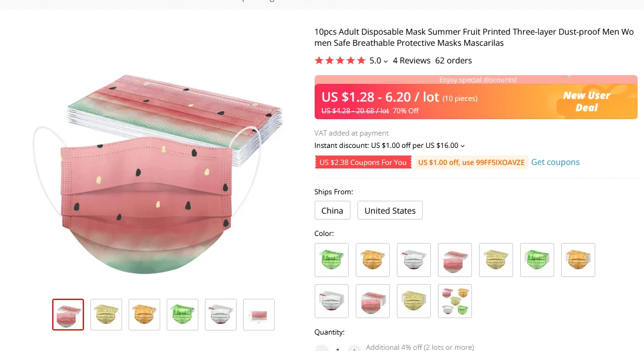This screenshot has width=644, height=351.
Task: Show the white mask gallery thumbnail
Action: 221,315
